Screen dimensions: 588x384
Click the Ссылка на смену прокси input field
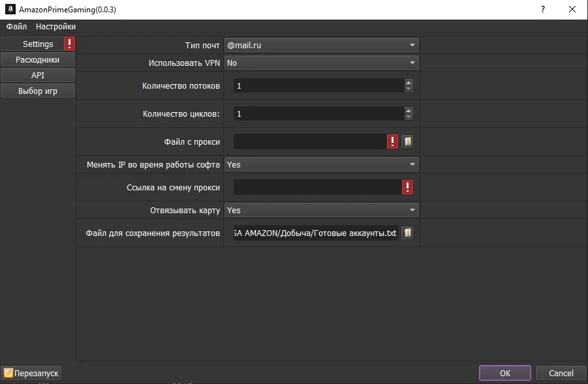click(318, 187)
